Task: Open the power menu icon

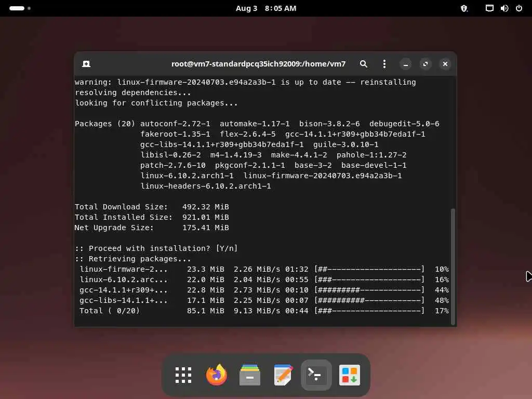Action: coord(519,8)
